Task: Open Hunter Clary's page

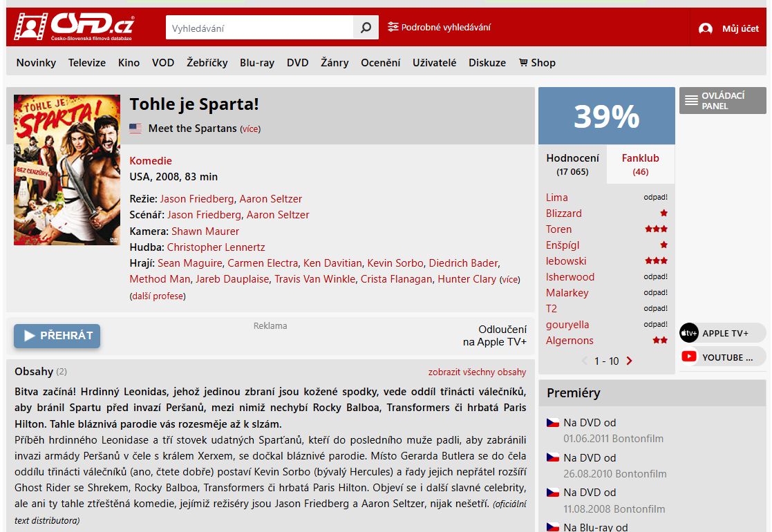Action: point(467,279)
